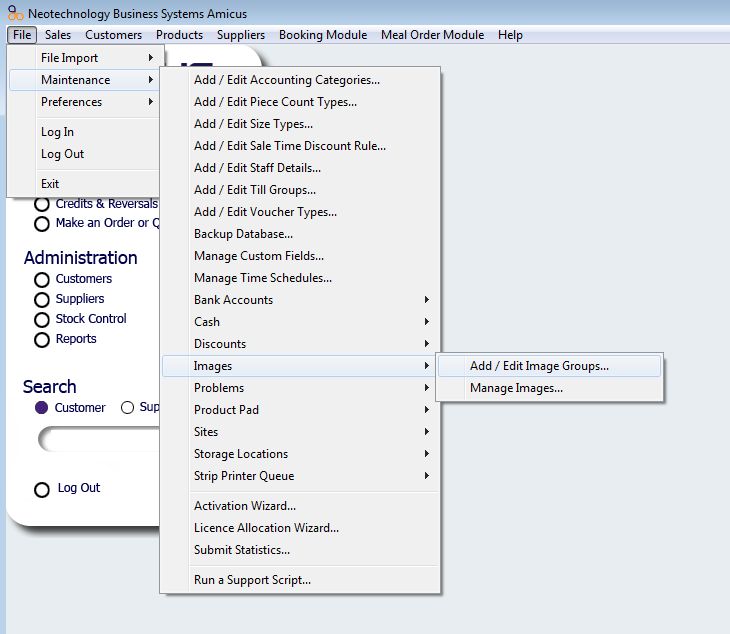Select Add / Edit Voucher Types

point(300,212)
